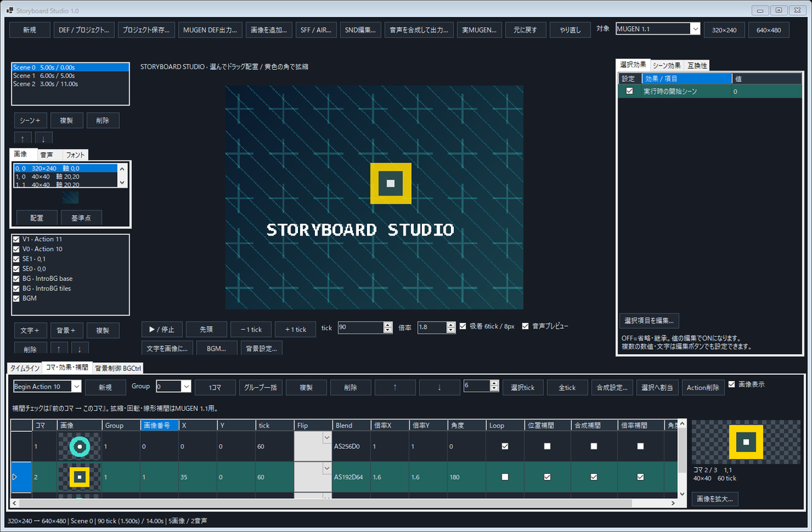Uncheck the BGM layer checkbox
Screen dimensions: 812x532
[x=16, y=298]
